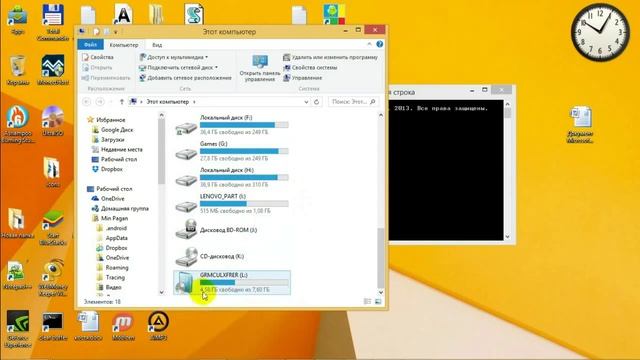Minimize the command prompt window
The width and height of the screenshot is (640, 360).
click(x=472, y=91)
